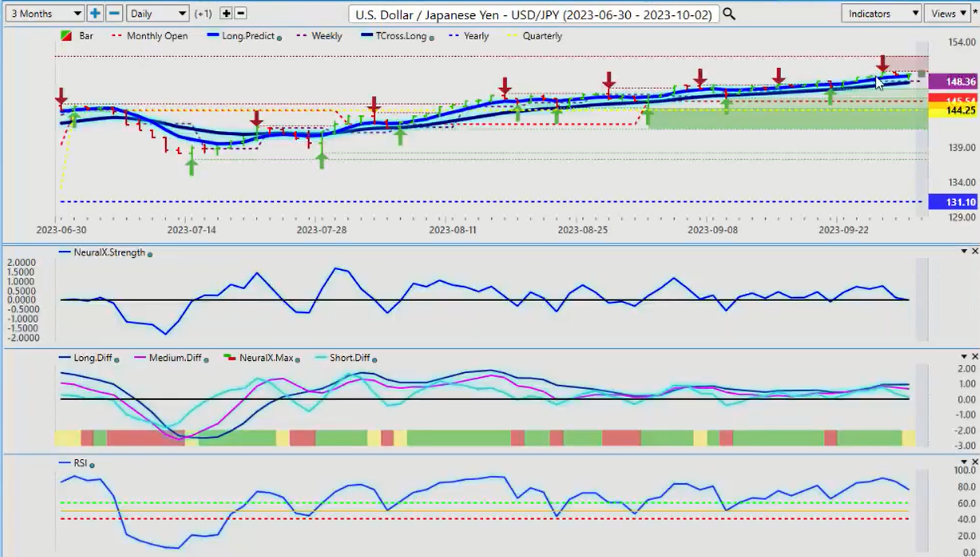Open the Daily interval dropdown
Image resolution: width=980 pixels, height=557 pixels.
coord(157,13)
